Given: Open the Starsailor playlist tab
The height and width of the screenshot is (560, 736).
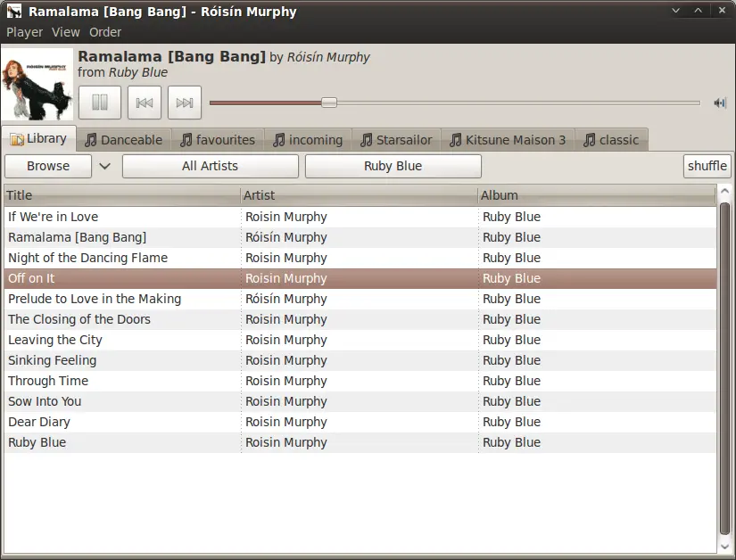Looking at the screenshot, I should click(395, 140).
